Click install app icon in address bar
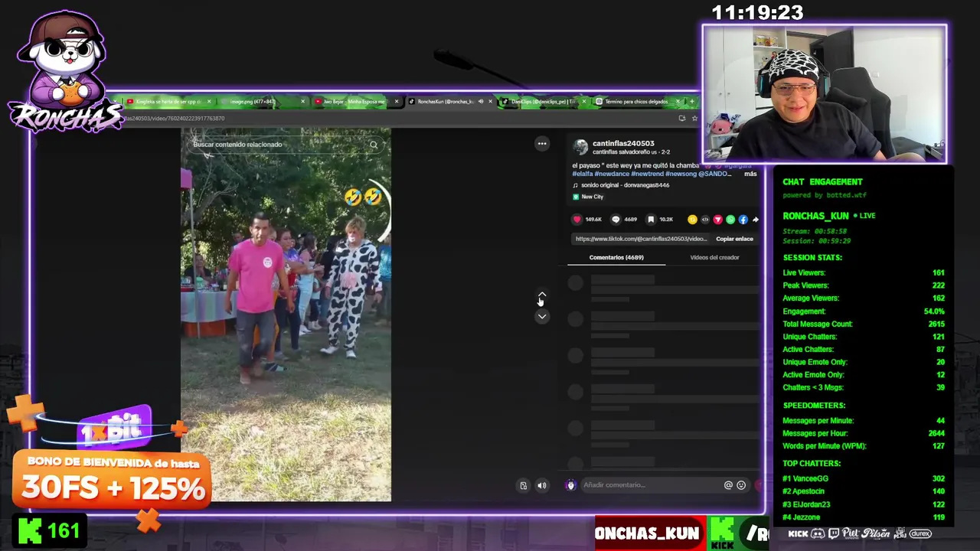 click(682, 119)
